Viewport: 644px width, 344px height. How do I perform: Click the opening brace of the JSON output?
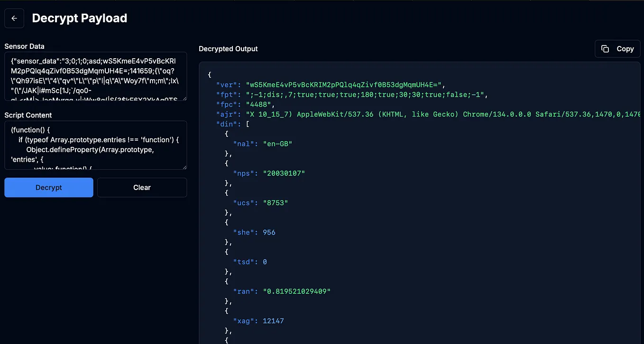(x=209, y=74)
